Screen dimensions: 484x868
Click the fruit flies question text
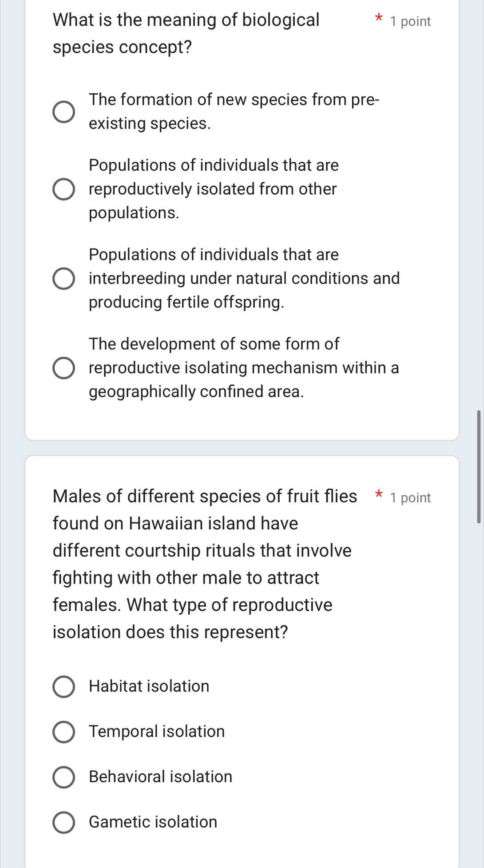(x=200, y=564)
